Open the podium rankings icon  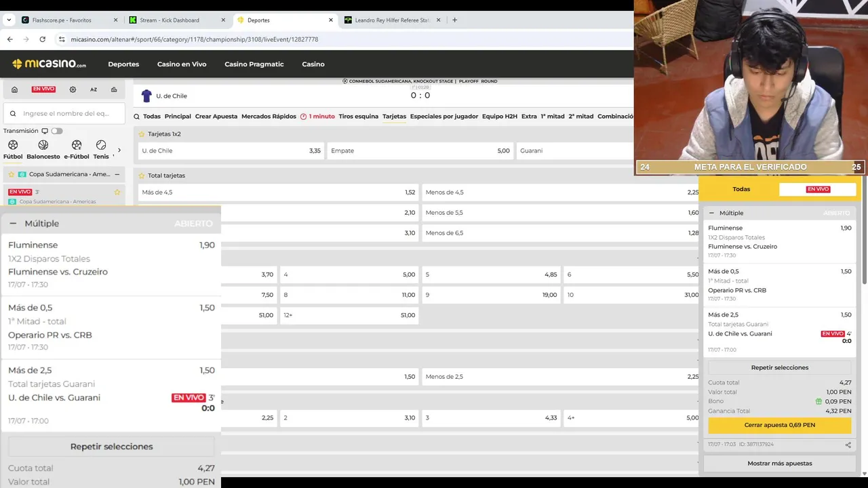[114, 89]
